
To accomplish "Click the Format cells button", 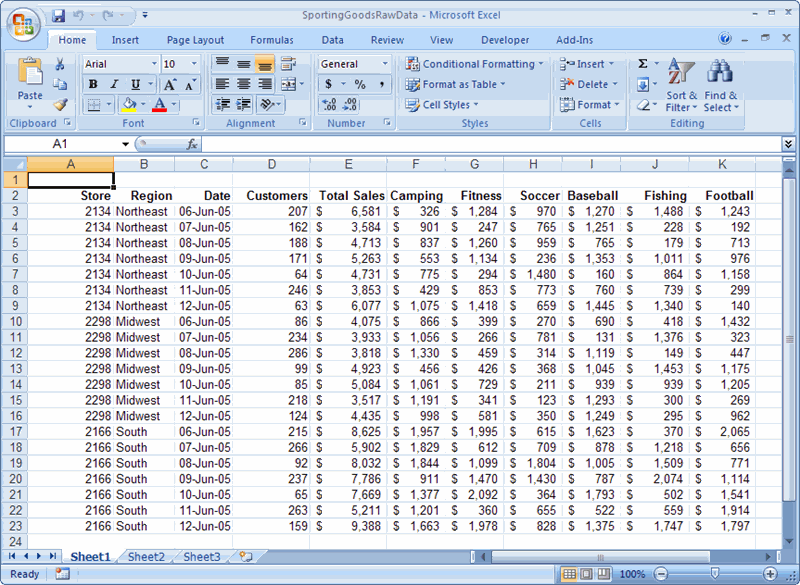I will [589, 105].
